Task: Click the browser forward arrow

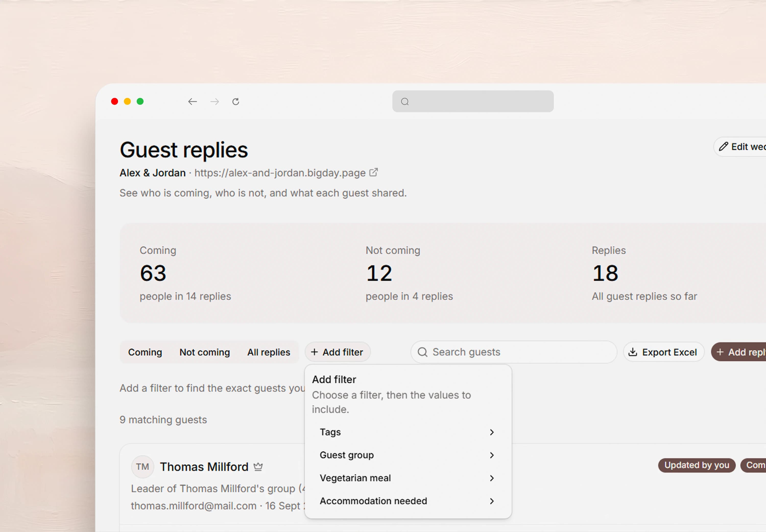Action: [x=215, y=101]
